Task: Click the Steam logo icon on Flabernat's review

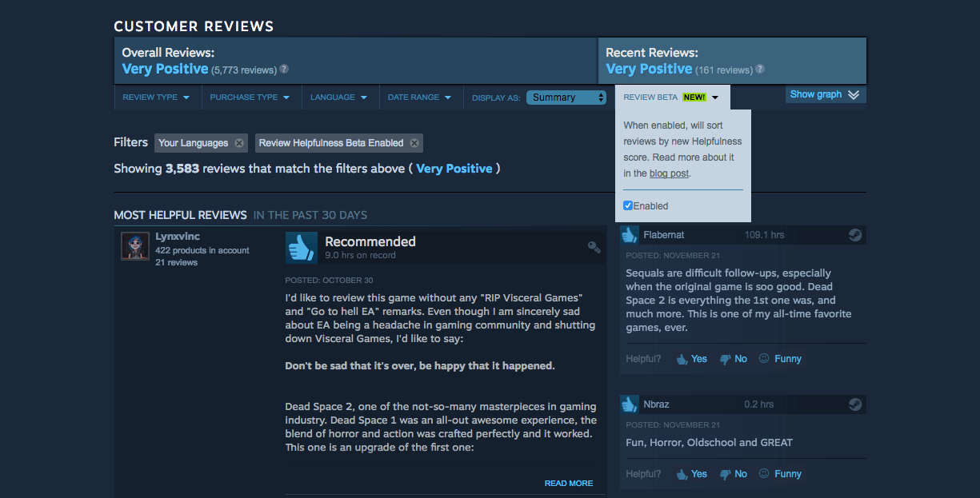Action: pos(855,235)
